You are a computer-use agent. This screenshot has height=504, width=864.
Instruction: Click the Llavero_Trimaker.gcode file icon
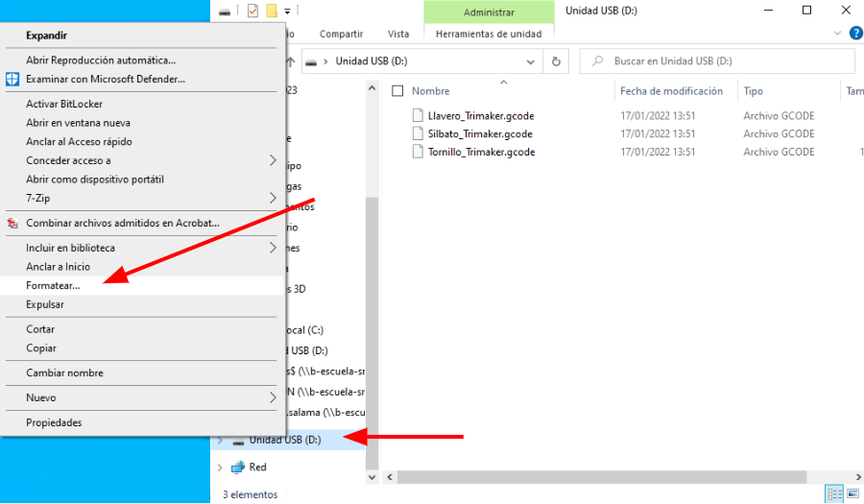tap(418, 115)
